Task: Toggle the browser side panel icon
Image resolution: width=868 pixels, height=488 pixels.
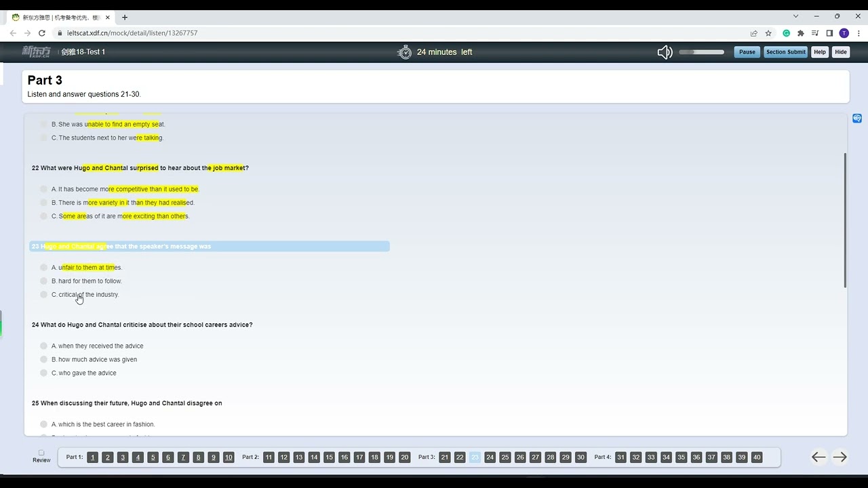Action: click(829, 33)
